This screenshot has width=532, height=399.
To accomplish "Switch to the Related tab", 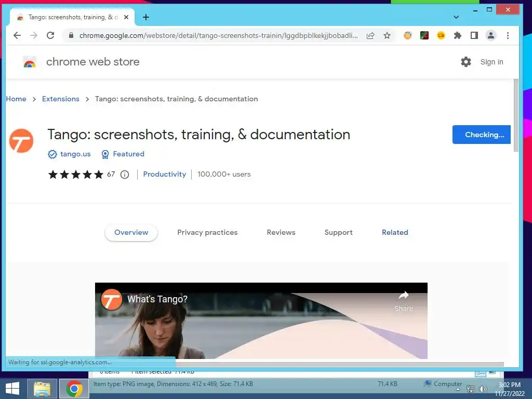I will (395, 232).
